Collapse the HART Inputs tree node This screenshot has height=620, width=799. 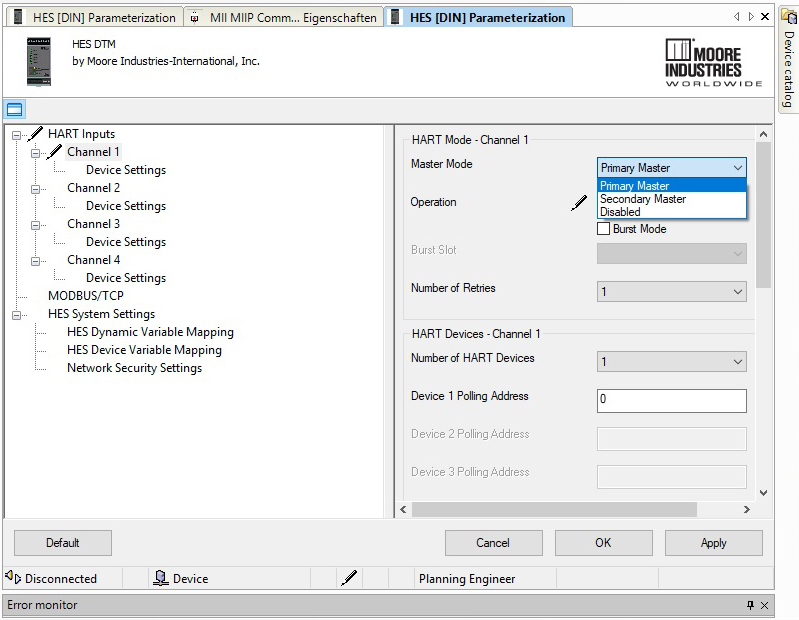click(x=16, y=136)
